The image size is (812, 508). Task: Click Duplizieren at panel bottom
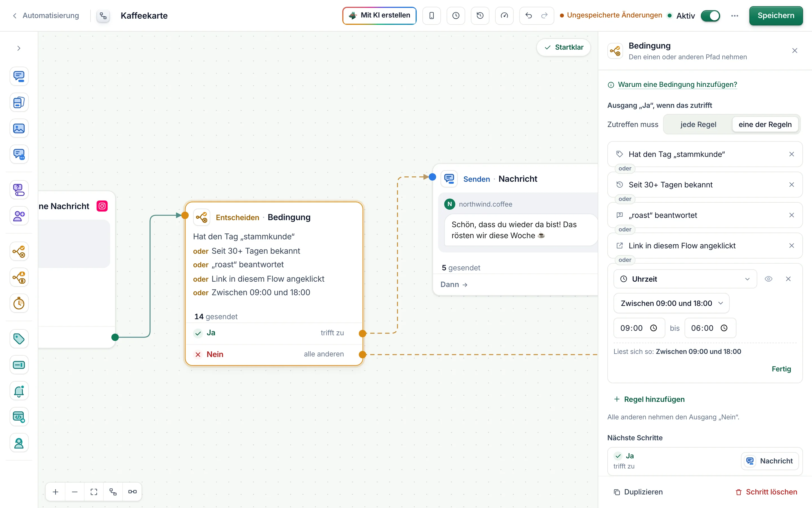click(x=638, y=492)
